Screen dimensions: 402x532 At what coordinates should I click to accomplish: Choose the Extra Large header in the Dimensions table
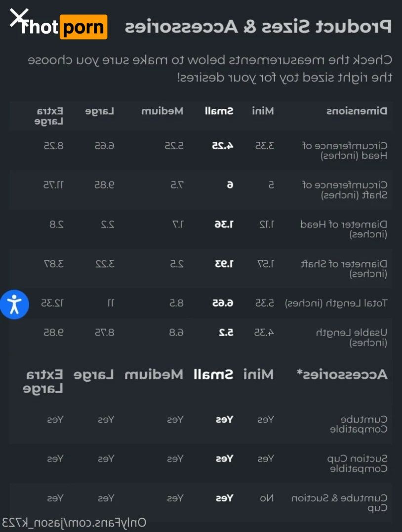[x=49, y=116]
